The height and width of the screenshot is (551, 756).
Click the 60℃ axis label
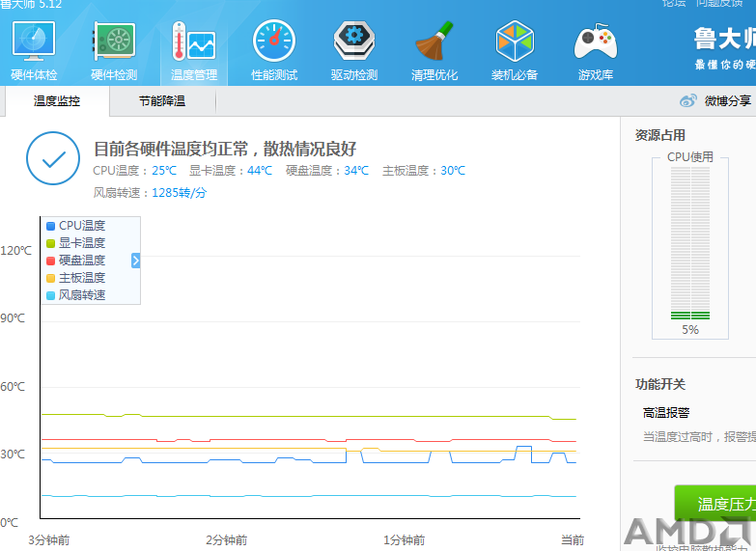pos(13,387)
